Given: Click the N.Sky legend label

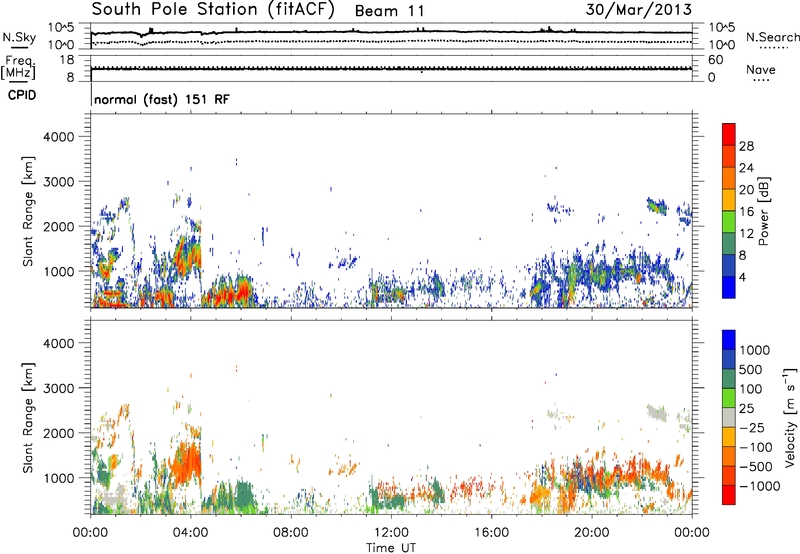Looking at the screenshot, I should click(19, 37).
